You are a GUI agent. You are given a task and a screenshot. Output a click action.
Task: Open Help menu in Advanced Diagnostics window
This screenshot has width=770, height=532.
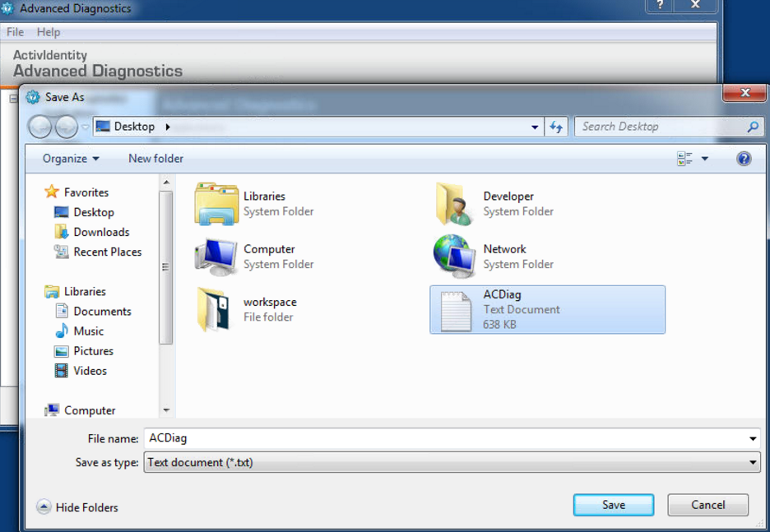(49, 32)
